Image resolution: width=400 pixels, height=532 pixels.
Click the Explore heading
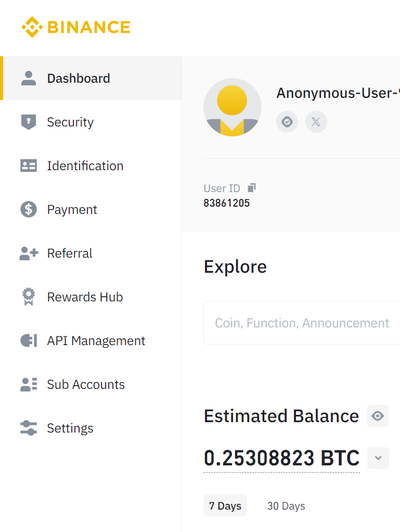pyautogui.click(x=235, y=267)
